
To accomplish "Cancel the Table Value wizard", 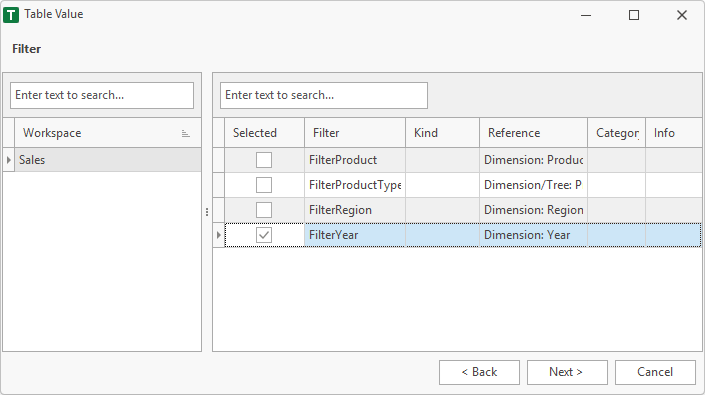I will [655, 372].
